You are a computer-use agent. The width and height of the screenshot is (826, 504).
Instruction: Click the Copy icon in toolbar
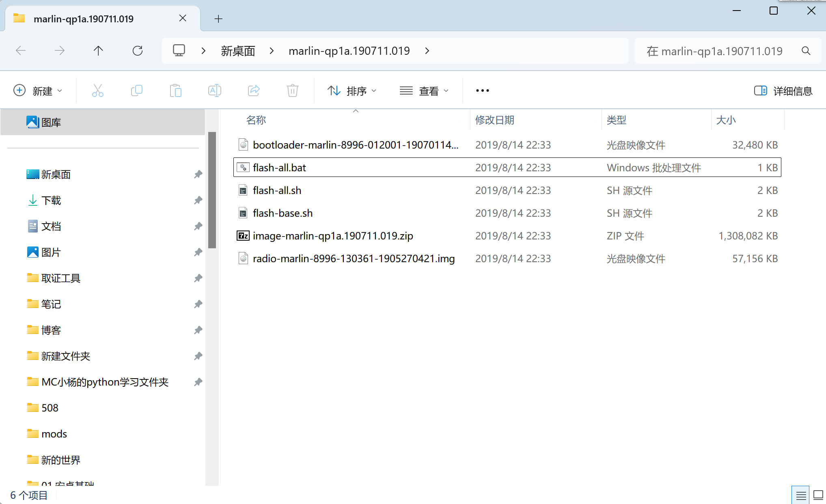coord(136,90)
